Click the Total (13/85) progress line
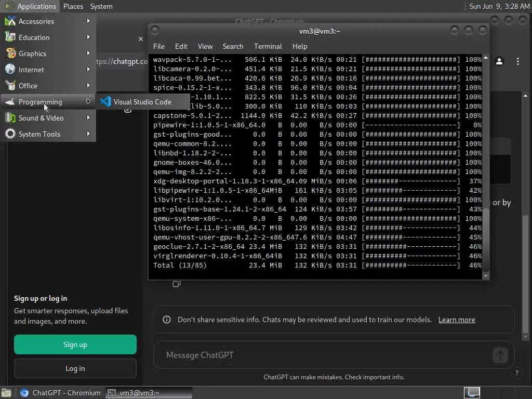532x399 pixels. 317,265
